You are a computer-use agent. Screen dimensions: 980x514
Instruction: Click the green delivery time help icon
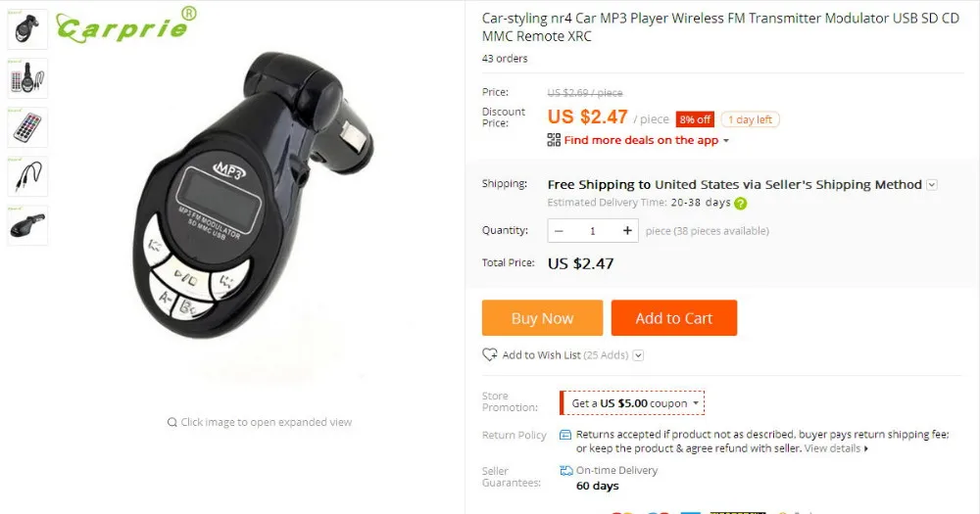coord(741,203)
